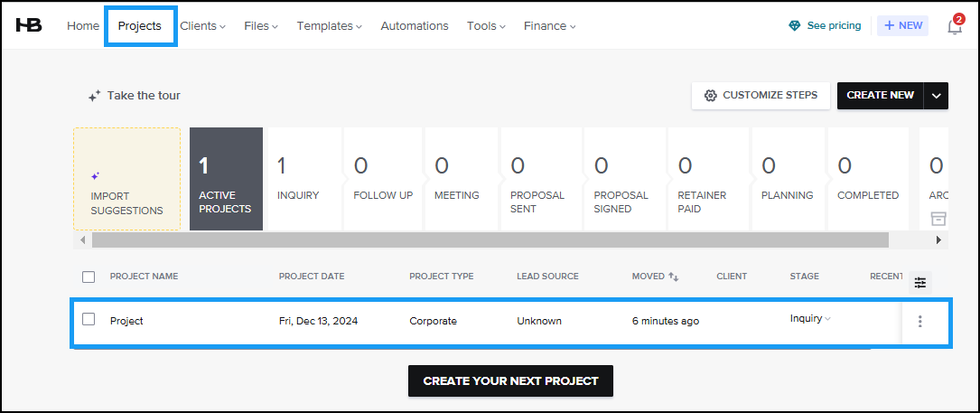Click the Customize Steps button
Image resolution: width=980 pixels, height=413 pixels.
(x=761, y=96)
